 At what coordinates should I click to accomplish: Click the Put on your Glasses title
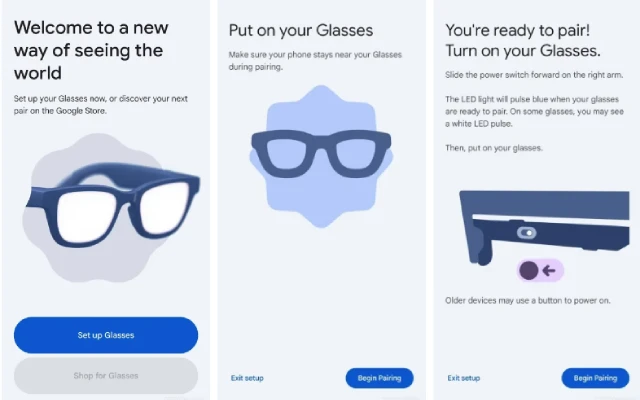click(x=301, y=30)
